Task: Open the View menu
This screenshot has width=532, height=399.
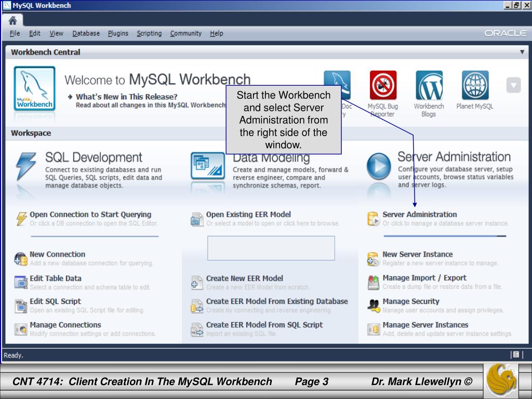Action: coord(56,33)
